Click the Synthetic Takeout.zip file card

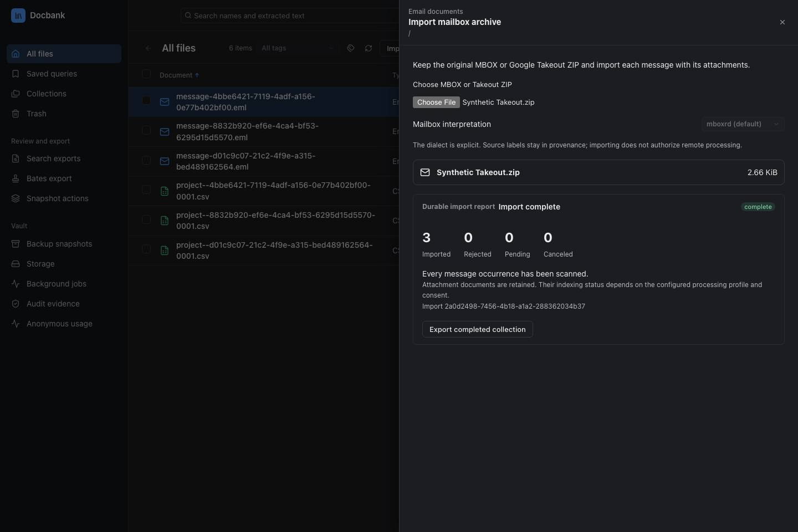click(598, 172)
